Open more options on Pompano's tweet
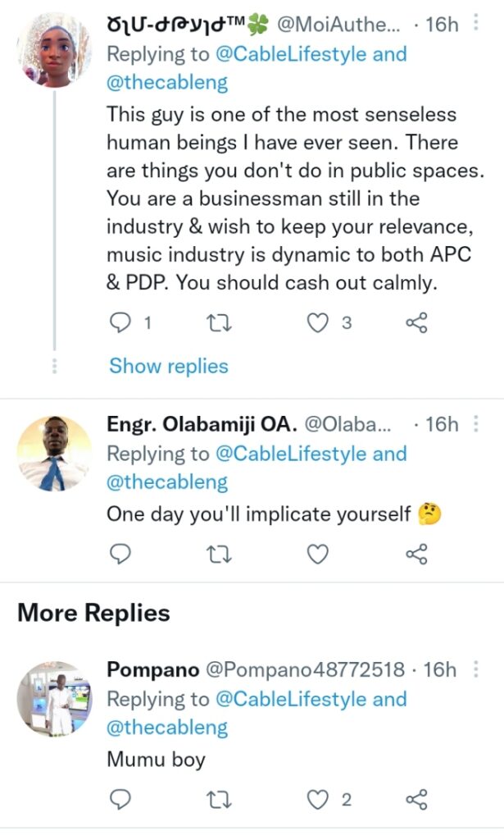The image size is (504, 840). click(477, 669)
